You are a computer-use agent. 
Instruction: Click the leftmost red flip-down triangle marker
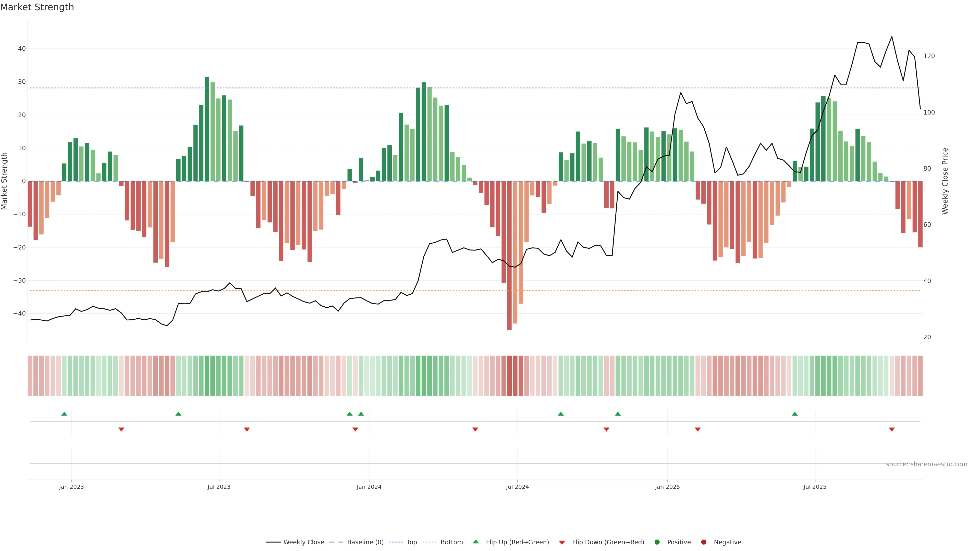click(121, 429)
